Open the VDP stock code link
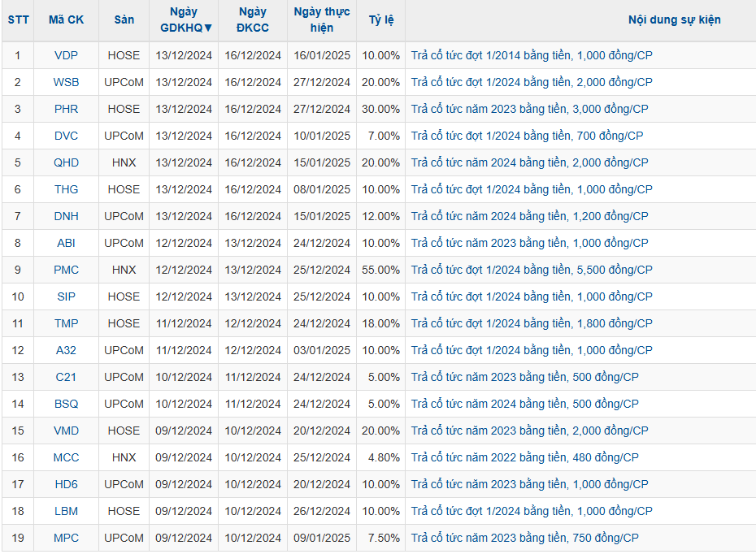 [66, 55]
